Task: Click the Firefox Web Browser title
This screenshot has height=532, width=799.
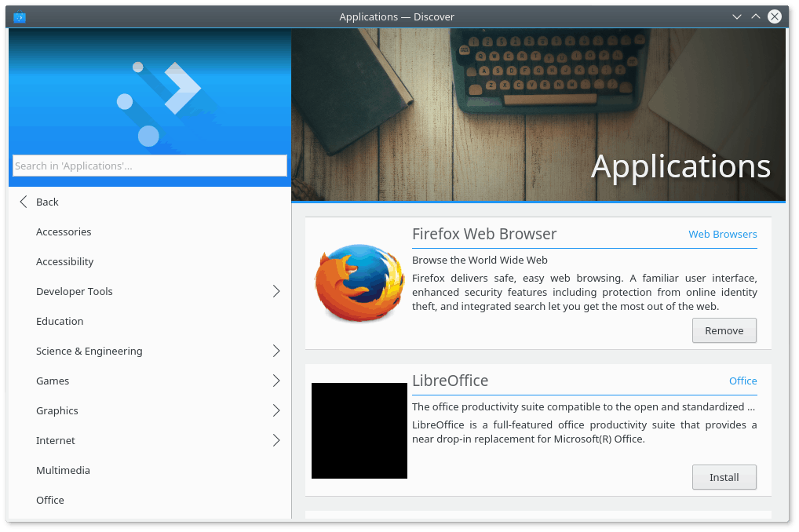Action: click(484, 234)
